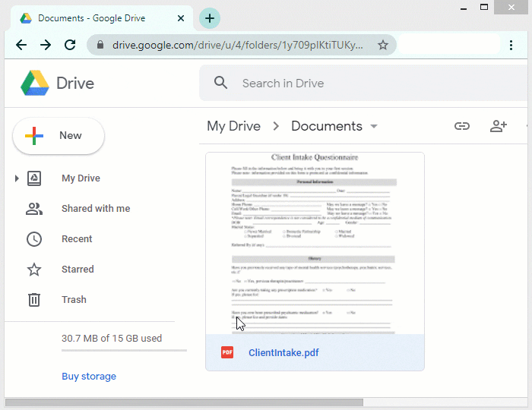Image resolution: width=532 pixels, height=410 pixels.
Task: Open a new browser tab
Action: (x=210, y=18)
